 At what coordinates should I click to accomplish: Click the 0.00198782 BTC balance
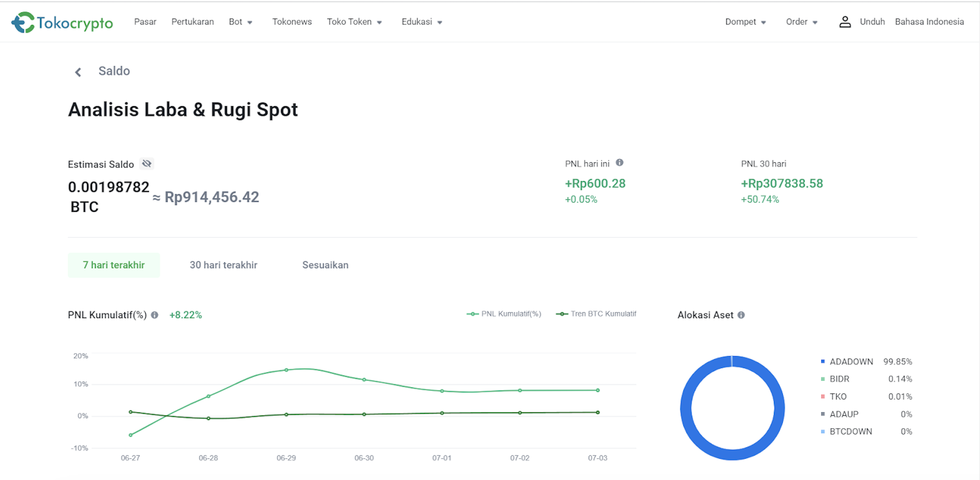109,197
